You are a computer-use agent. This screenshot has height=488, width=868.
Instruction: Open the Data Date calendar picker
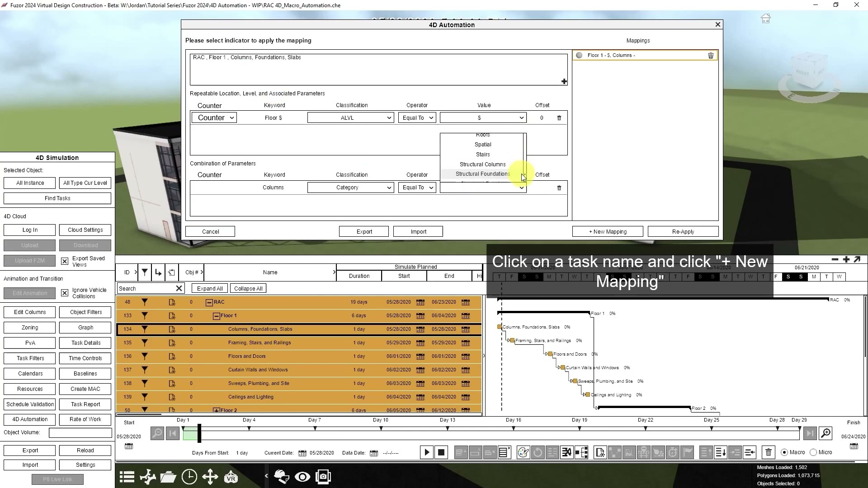point(374,453)
